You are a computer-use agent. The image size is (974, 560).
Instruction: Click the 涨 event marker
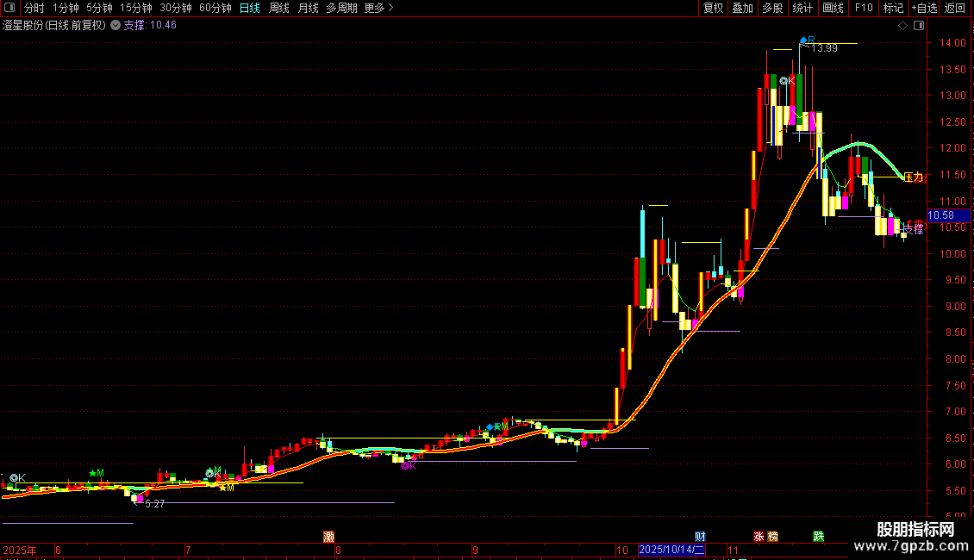click(759, 537)
